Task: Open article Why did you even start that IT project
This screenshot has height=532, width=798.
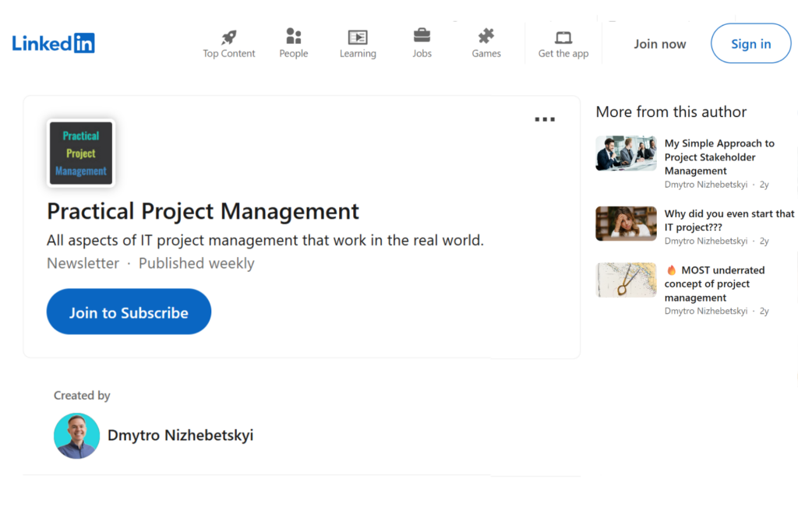Action: pos(729,220)
